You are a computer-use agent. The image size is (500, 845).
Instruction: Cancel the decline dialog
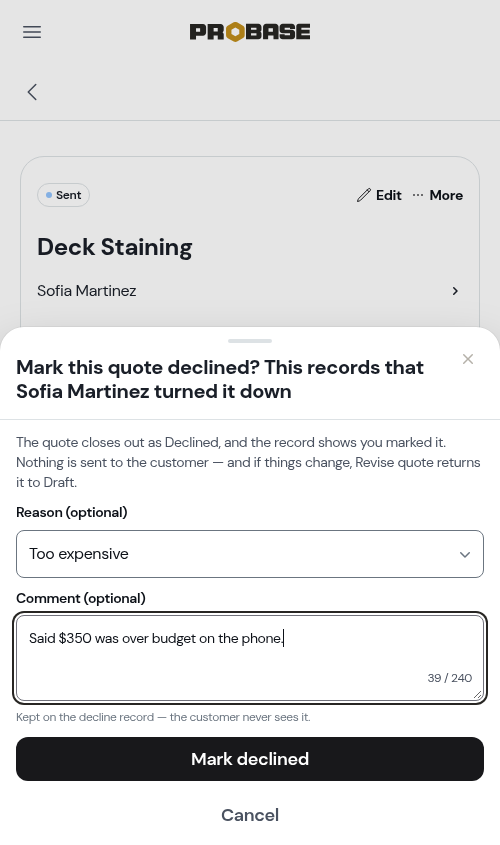click(250, 815)
